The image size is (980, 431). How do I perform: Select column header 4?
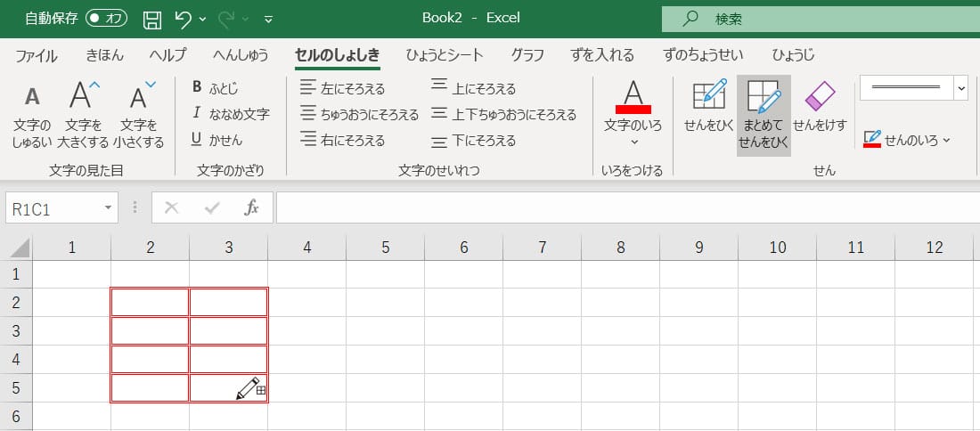click(306, 248)
